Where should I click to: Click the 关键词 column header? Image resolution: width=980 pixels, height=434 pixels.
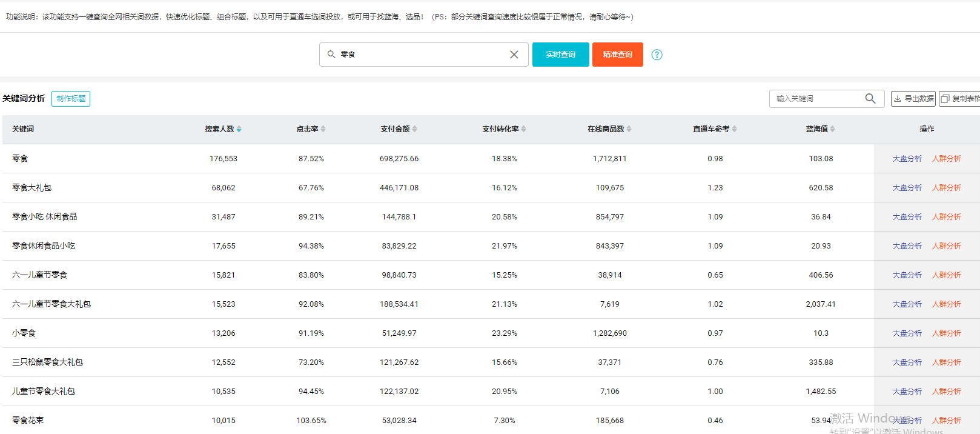coord(23,129)
